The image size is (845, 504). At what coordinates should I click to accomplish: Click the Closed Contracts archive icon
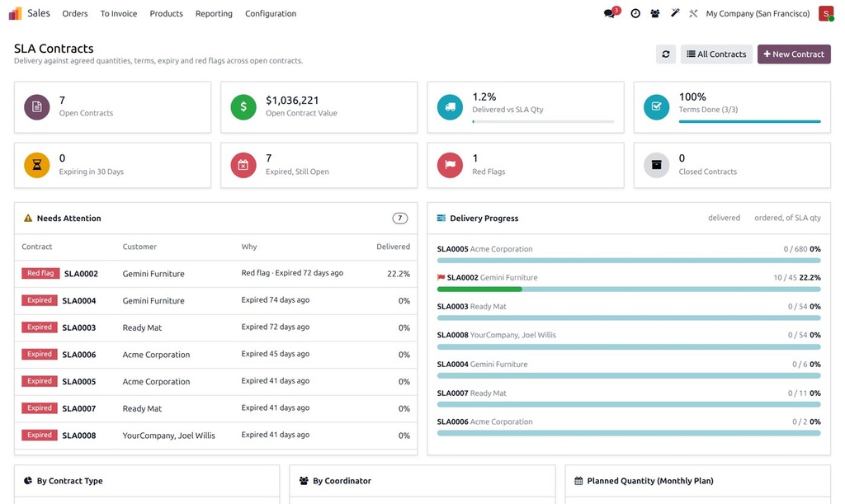coord(656,165)
